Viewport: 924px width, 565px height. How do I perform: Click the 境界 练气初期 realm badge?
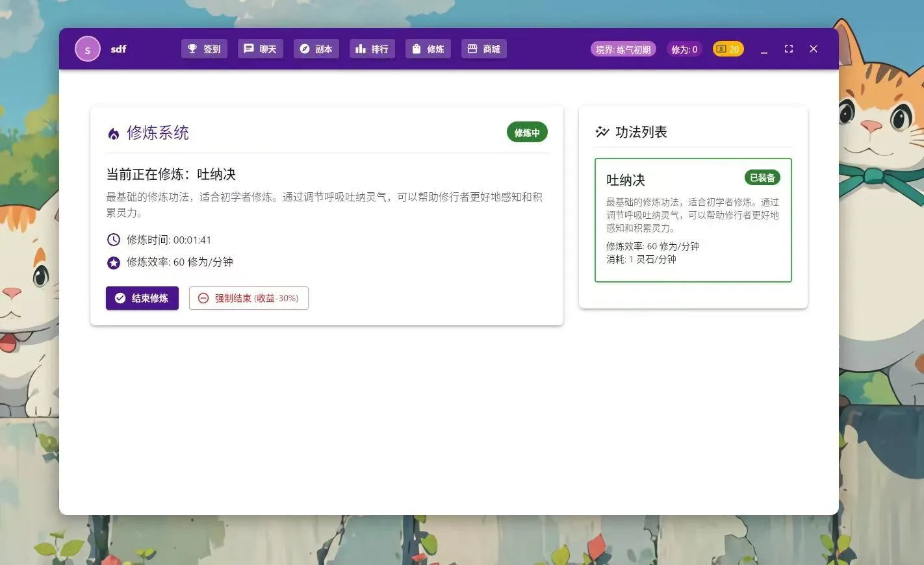click(x=623, y=49)
